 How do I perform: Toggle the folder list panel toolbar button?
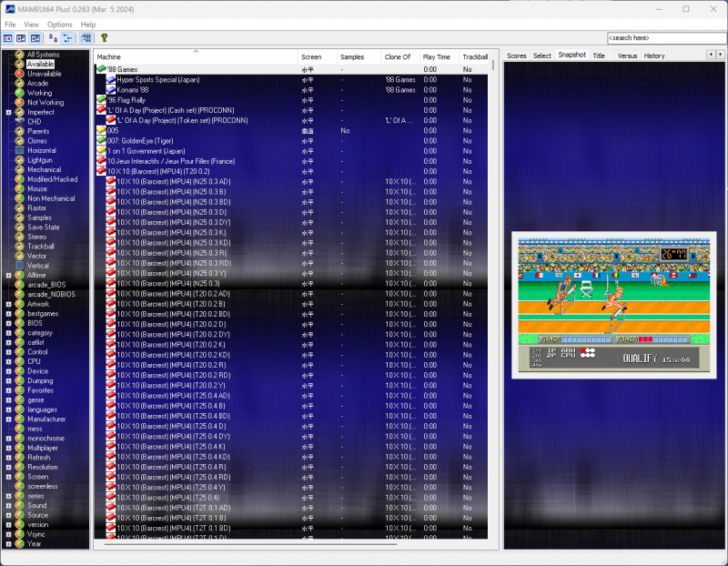click(x=8, y=38)
